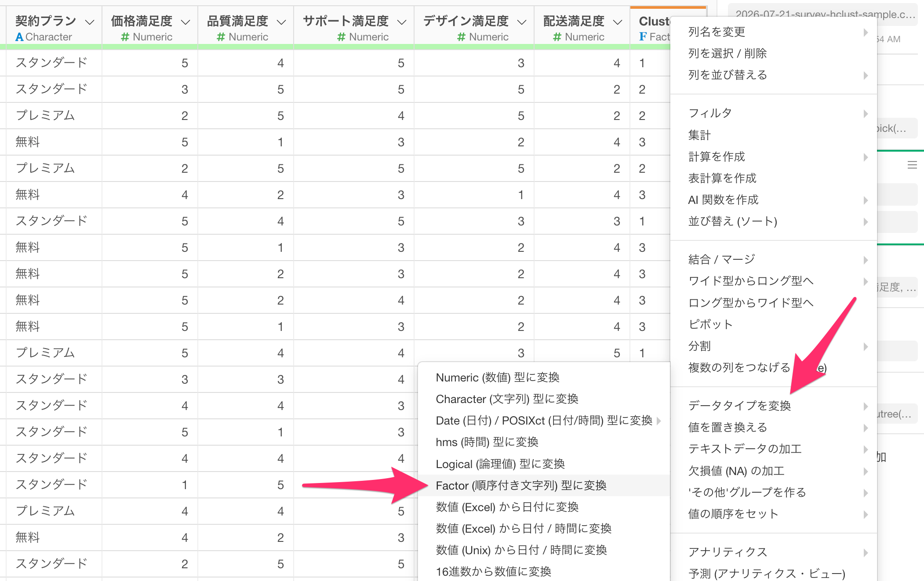The width and height of the screenshot is (924, 581).
Task: Open the AI 関数を作成 submenu
Action: tap(774, 200)
